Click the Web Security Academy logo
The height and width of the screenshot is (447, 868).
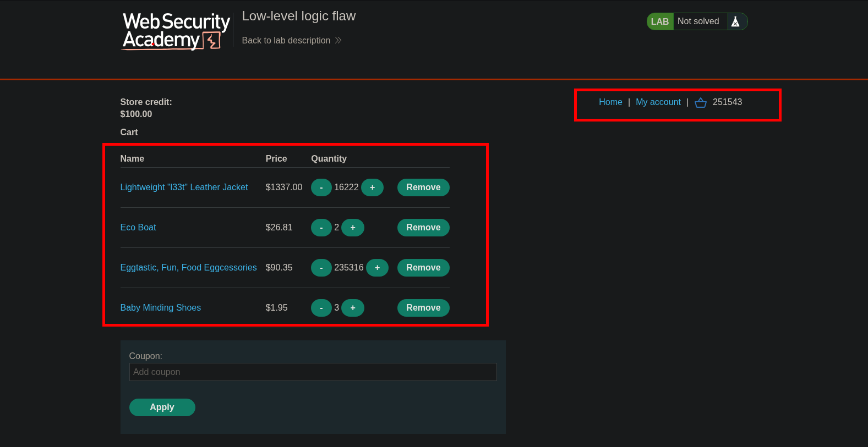click(x=176, y=31)
